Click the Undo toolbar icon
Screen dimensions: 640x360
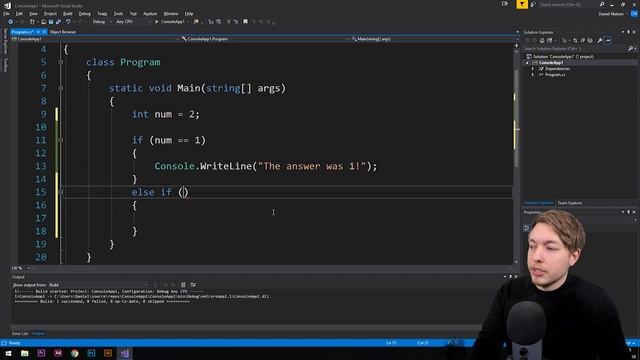click(x=68, y=22)
